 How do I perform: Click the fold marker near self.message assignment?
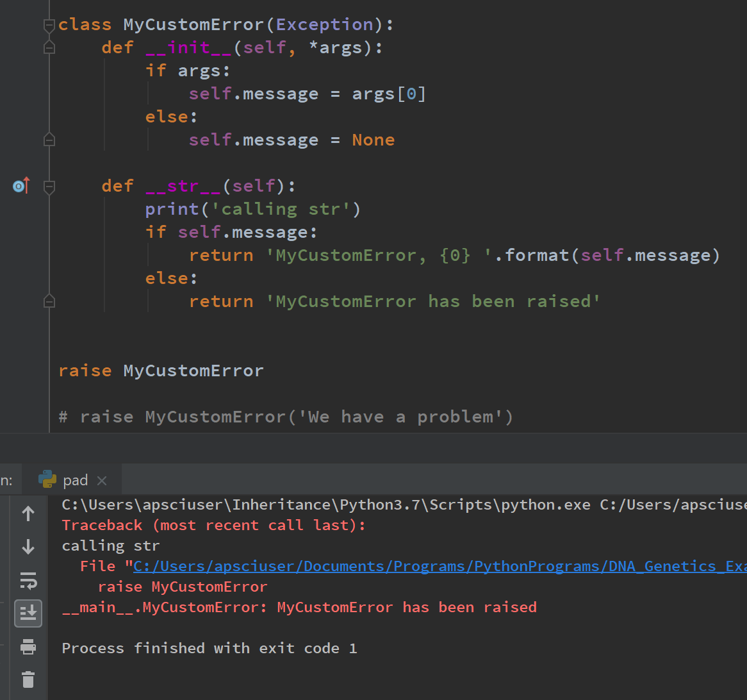49,139
